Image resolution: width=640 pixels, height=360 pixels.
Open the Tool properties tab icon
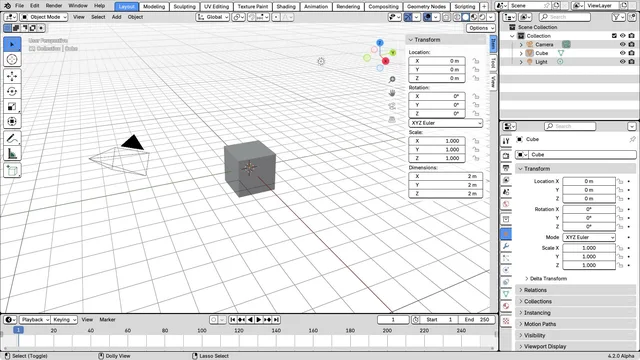click(x=506, y=141)
